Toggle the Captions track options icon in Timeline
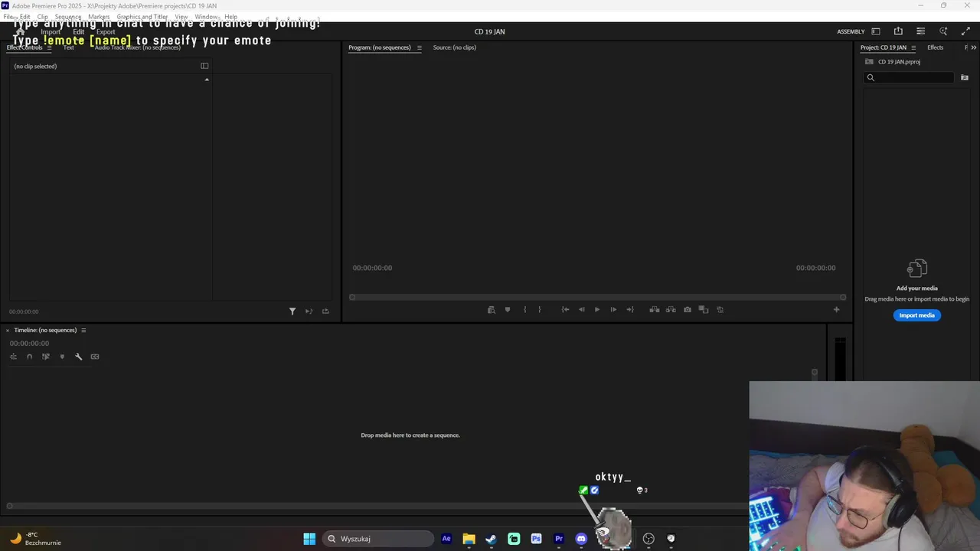Screen dimensions: 980x551 [x=95, y=357]
